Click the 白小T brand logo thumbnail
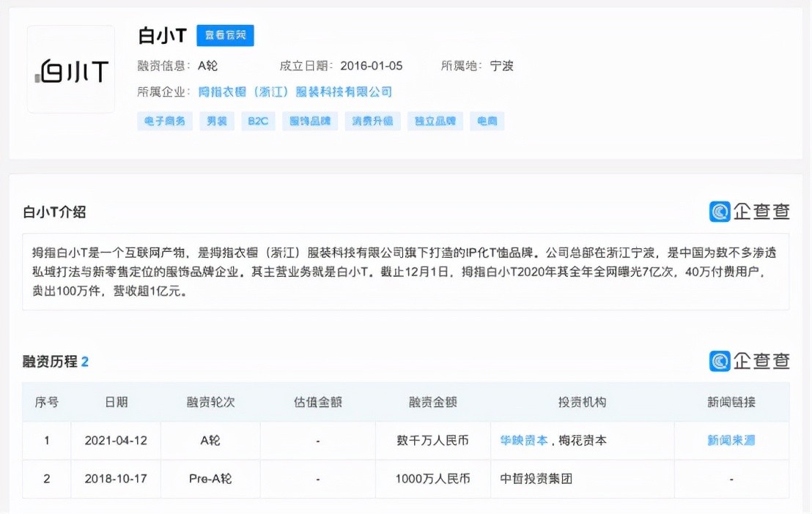812x514 pixels. (71, 70)
